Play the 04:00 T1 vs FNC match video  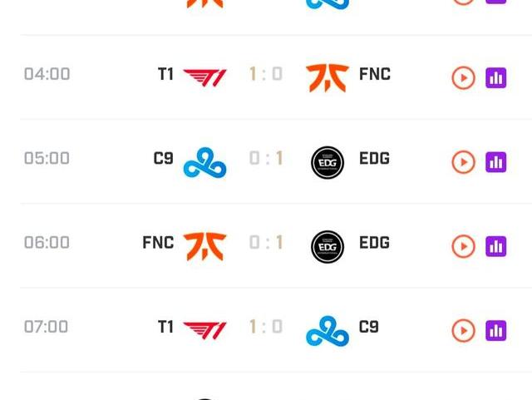click(x=463, y=78)
